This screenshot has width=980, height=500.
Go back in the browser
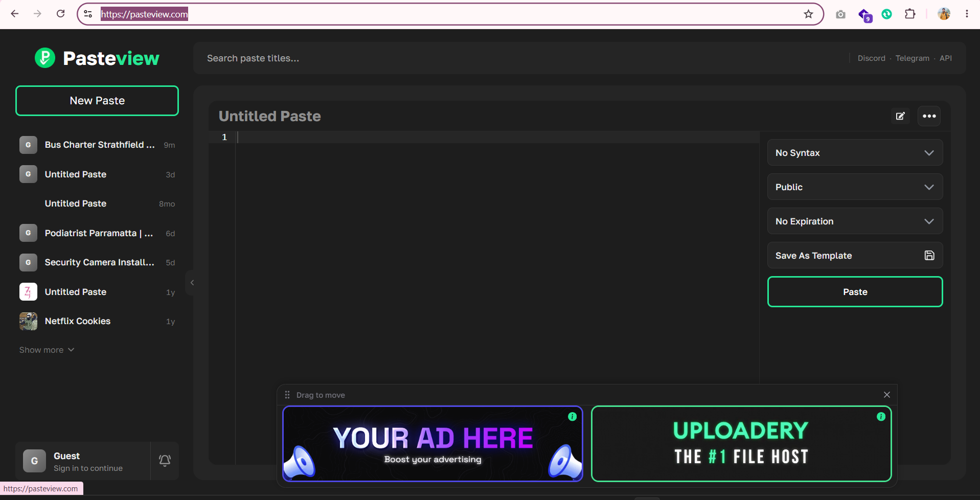[15, 14]
